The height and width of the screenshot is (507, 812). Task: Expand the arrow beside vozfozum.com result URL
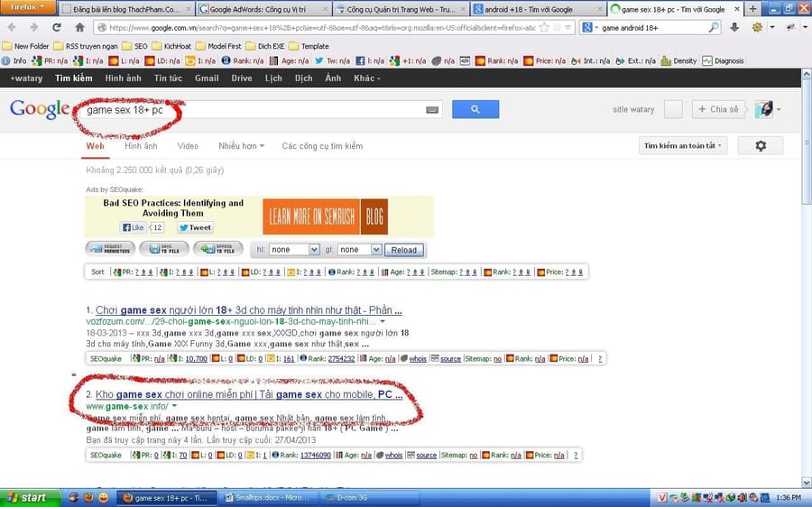(383, 321)
